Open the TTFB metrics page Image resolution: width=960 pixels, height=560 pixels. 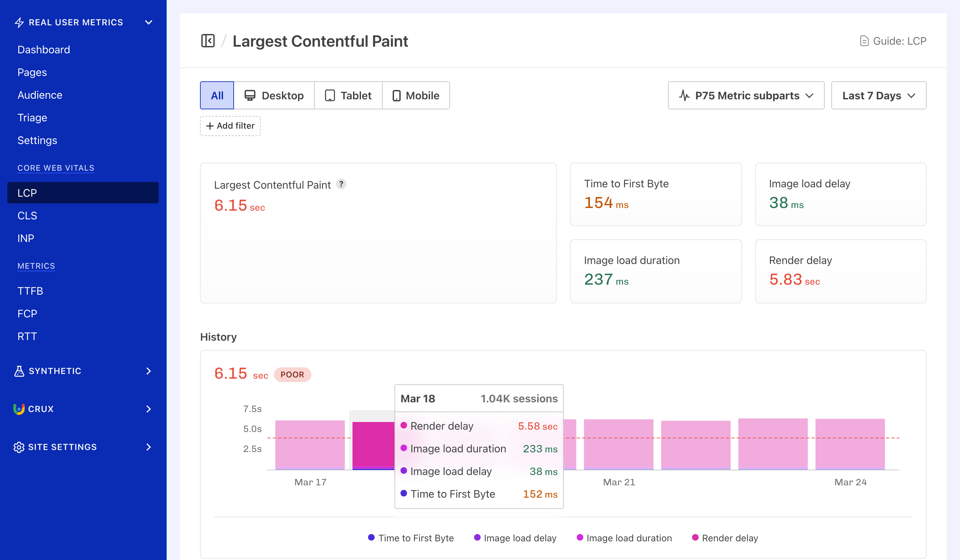pos(30,291)
